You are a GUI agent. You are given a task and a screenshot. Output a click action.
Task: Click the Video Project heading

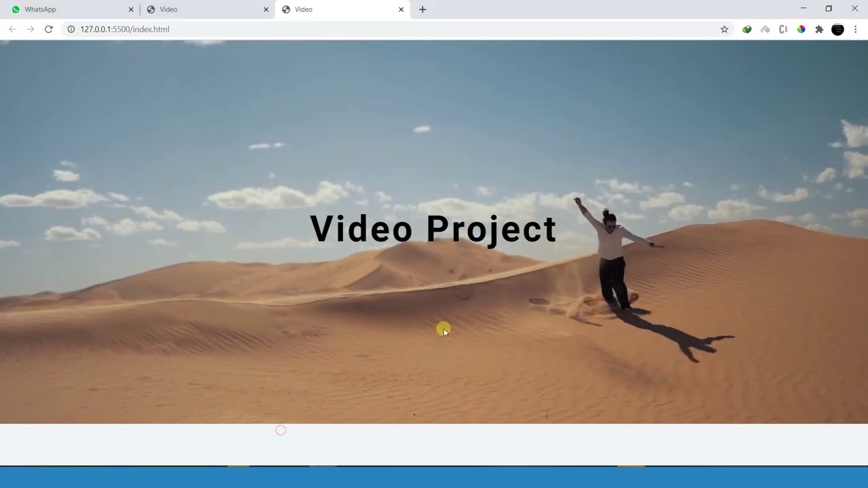[x=433, y=229]
